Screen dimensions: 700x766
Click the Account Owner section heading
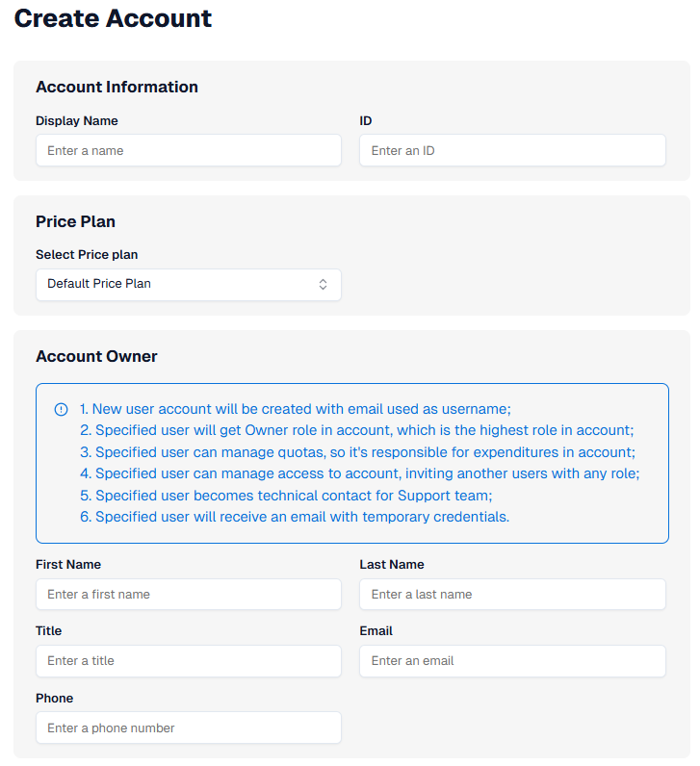[x=96, y=356]
